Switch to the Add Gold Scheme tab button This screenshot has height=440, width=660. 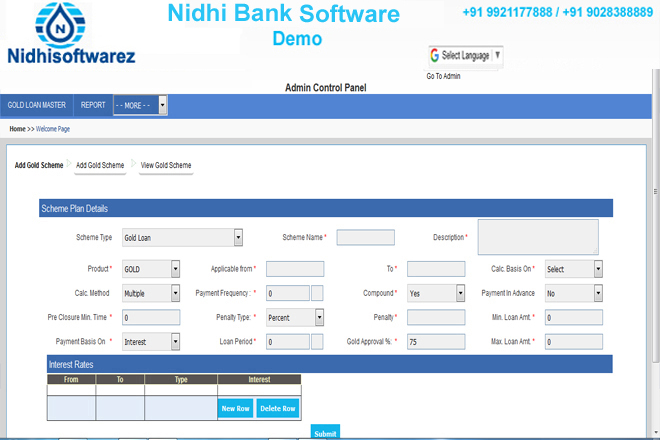[x=100, y=165]
